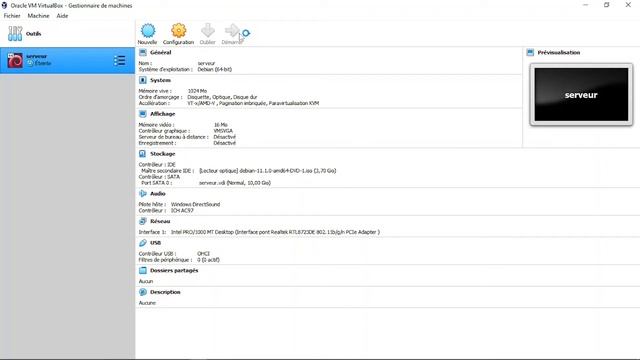Select the serveur virtual machine entry
Screen dimensions: 640x360
[x=67, y=60]
